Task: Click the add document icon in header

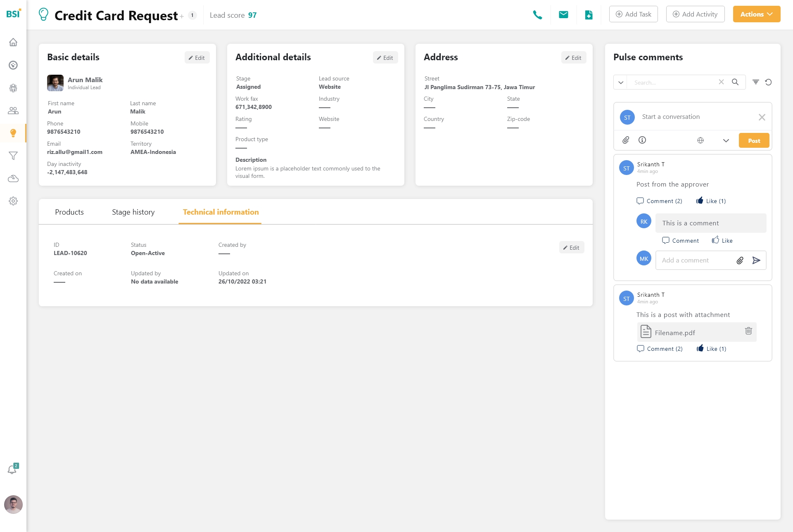Action: coord(589,15)
